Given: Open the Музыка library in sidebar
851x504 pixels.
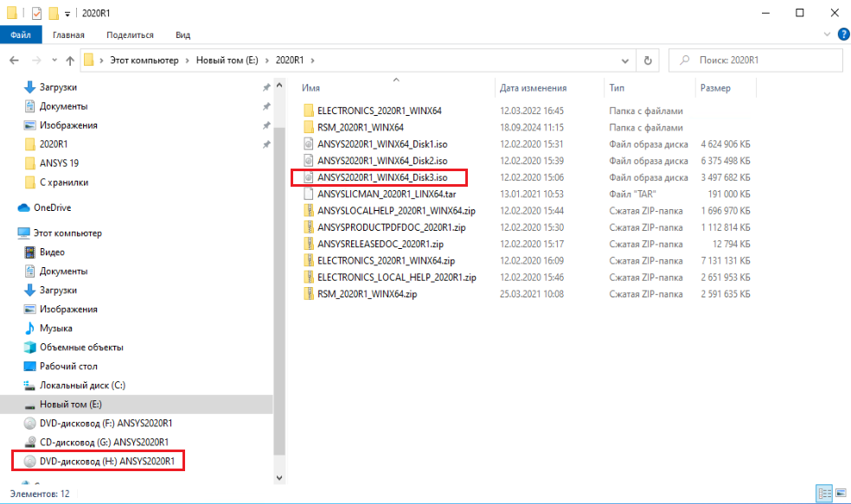Looking at the screenshot, I should 55,329.
